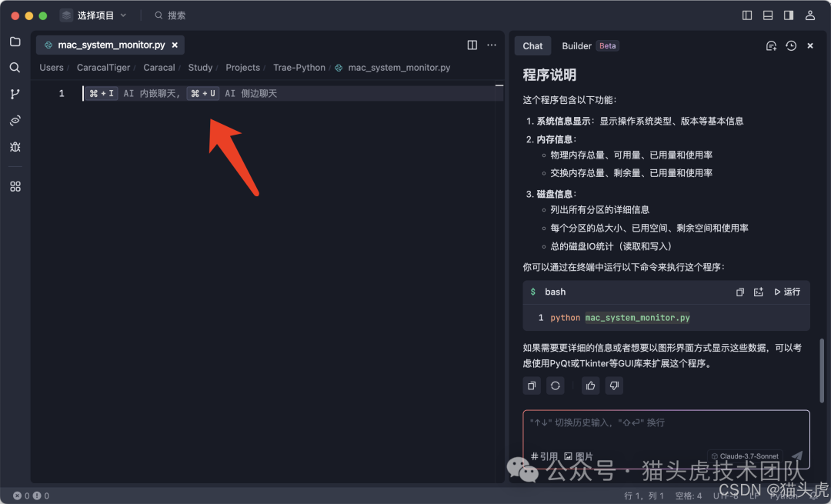Click the icon left of 运行
The image size is (831, 504).
pyautogui.click(x=759, y=292)
